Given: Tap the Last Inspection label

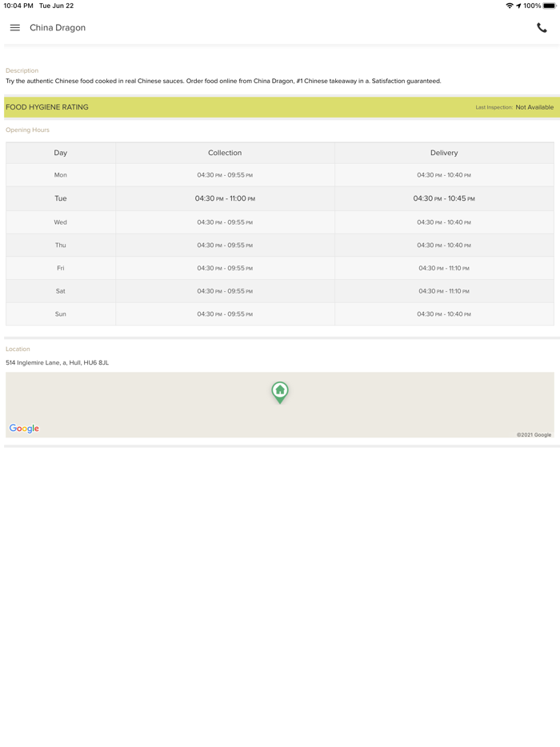Looking at the screenshot, I should click(494, 107).
